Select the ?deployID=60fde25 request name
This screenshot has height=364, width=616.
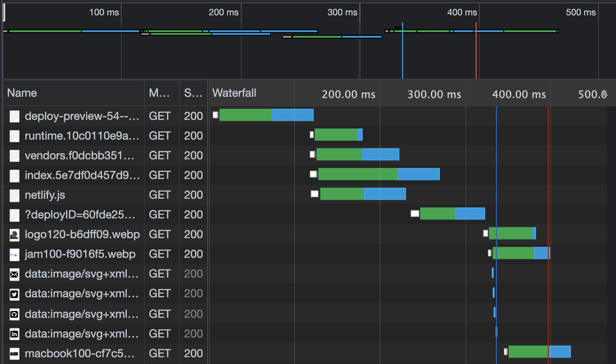pyautogui.click(x=80, y=215)
